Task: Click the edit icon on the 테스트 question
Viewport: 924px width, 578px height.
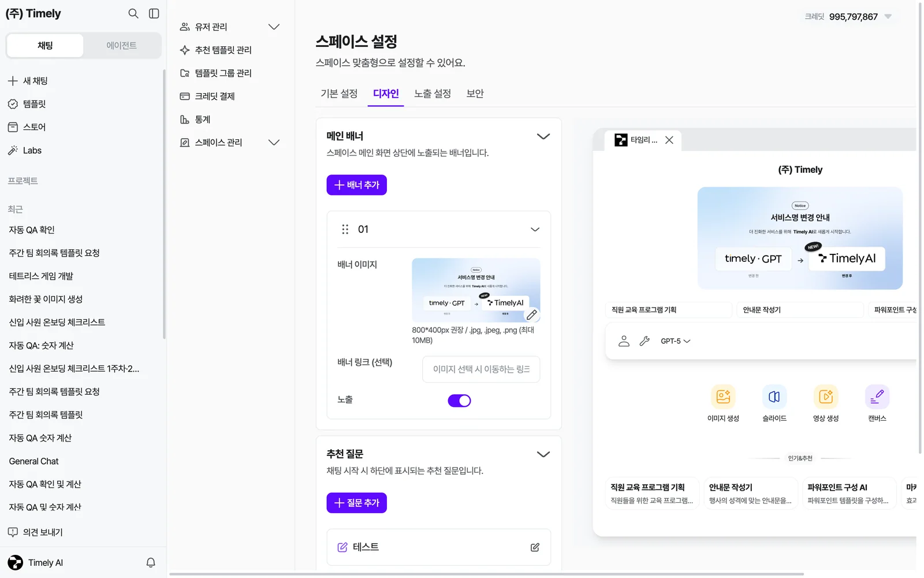Action: point(535,547)
